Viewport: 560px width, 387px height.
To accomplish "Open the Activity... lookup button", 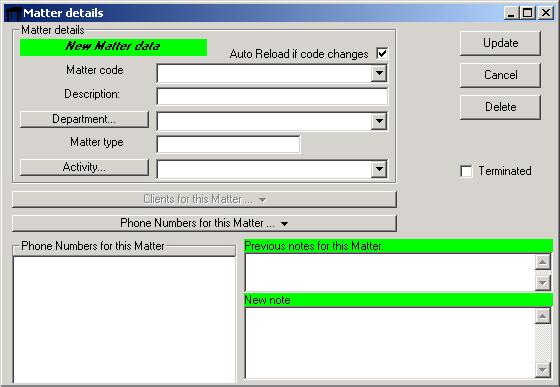I will click(84, 167).
